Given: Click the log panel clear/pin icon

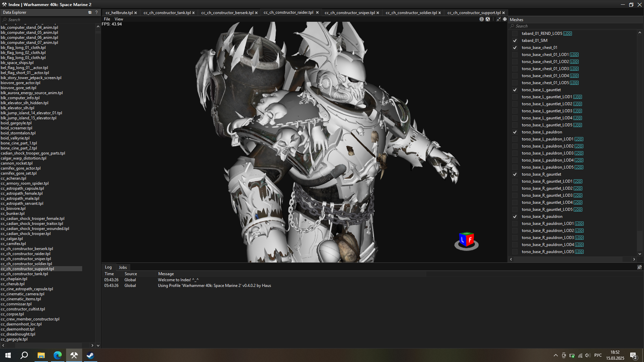Looking at the screenshot, I should (x=639, y=267).
